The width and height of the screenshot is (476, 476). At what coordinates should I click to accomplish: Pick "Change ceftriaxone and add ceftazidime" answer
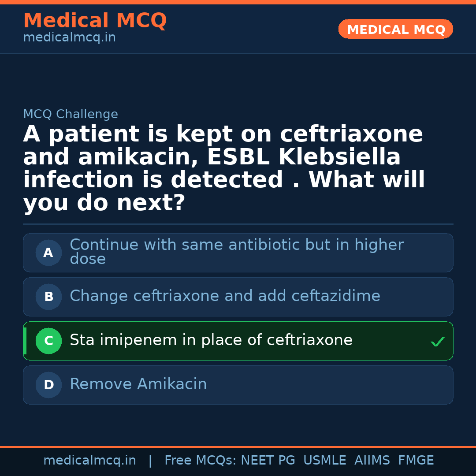[225, 296]
